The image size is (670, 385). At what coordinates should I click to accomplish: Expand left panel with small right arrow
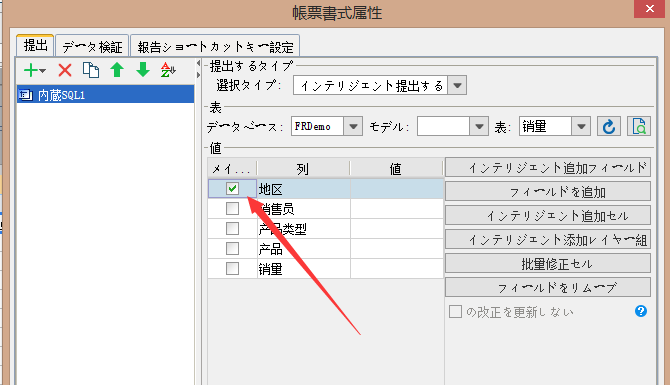click(x=198, y=75)
